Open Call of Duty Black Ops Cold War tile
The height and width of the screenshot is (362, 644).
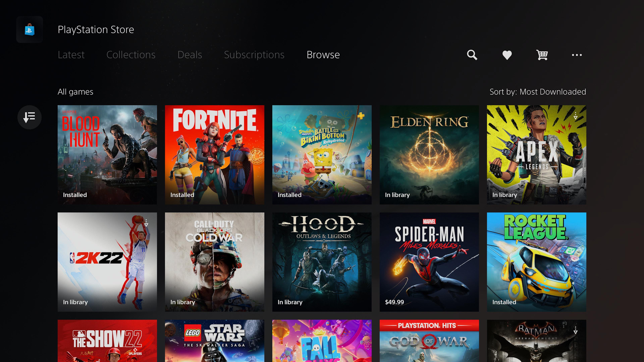[215, 262]
